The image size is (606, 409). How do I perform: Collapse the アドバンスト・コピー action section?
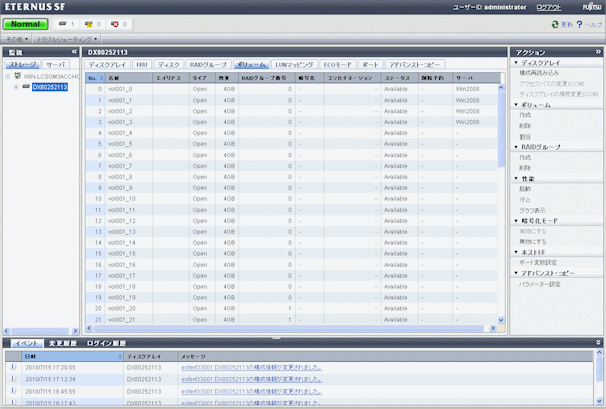click(516, 273)
